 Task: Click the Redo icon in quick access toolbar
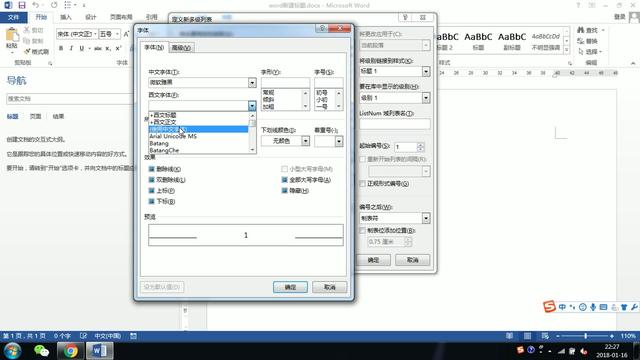coord(54,5)
